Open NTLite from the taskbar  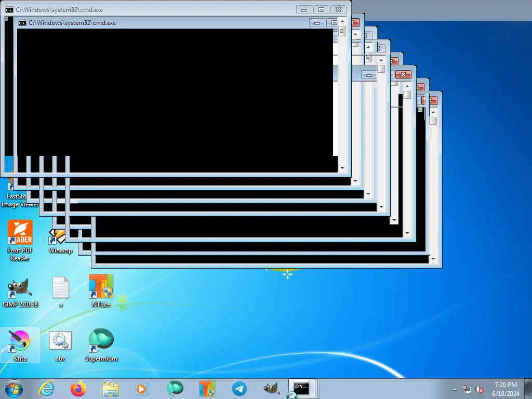(x=207, y=389)
